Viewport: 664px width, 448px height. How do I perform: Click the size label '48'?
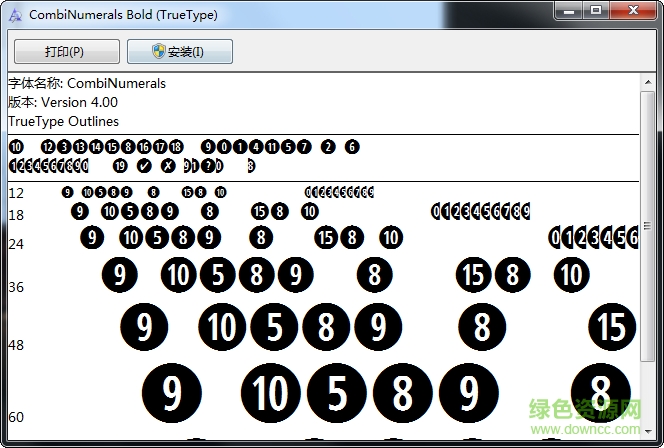pyautogui.click(x=16, y=345)
